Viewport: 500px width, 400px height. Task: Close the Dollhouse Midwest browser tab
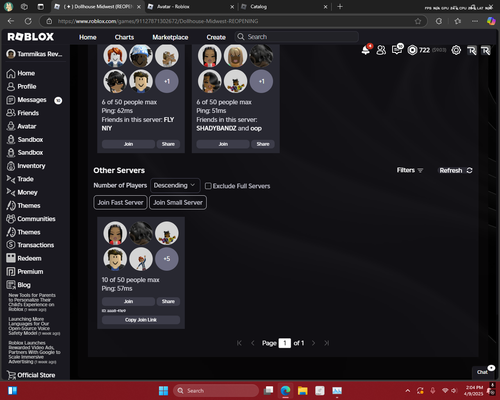click(139, 7)
